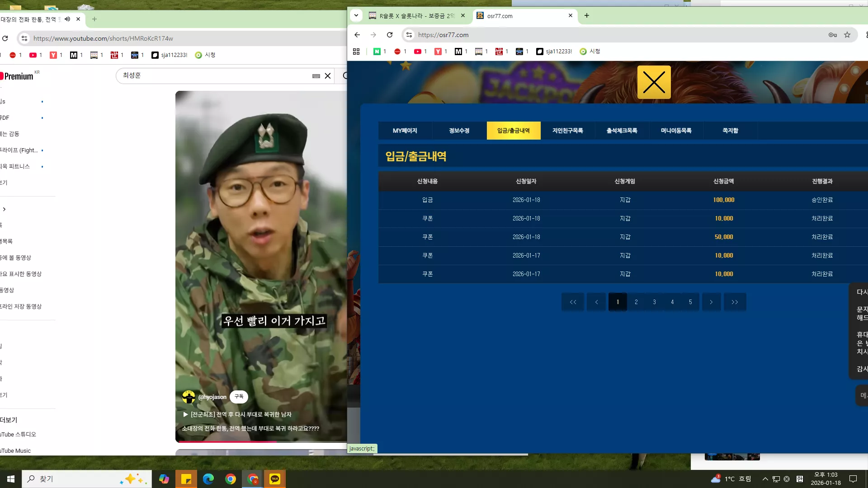Close the popup with the yellow X icon
Image resolution: width=868 pixels, height=488 pixels.
[654, 82]
